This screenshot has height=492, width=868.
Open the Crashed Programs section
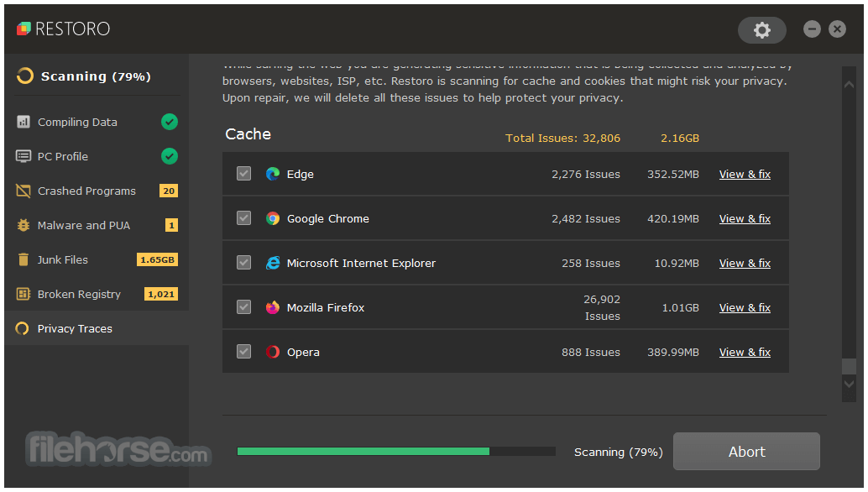coord(97,191)
